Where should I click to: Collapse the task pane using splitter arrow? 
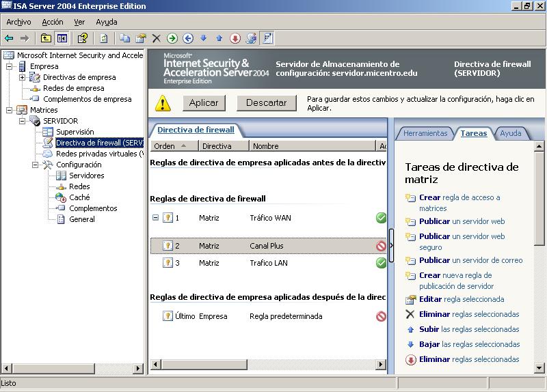391,246
